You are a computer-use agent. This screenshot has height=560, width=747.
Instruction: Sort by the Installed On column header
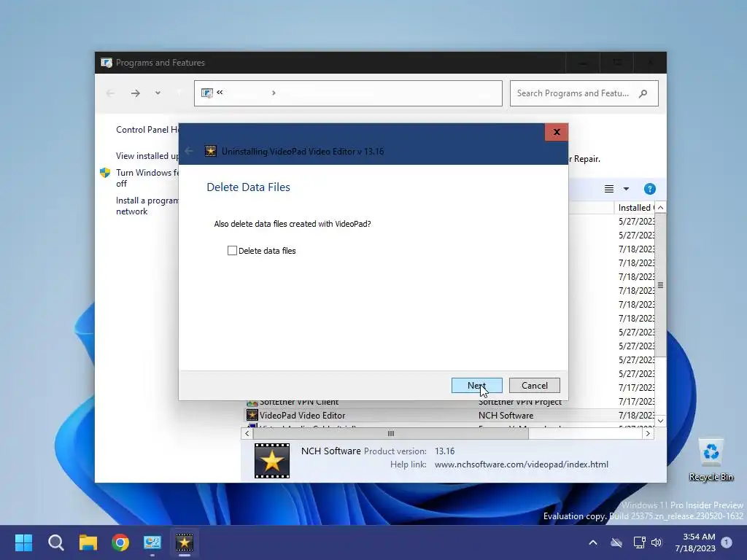pyautogui.click(x=635, y=208)
